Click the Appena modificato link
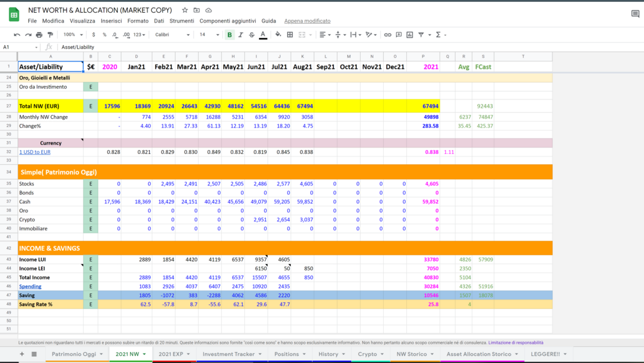644x363 pixels. pyautogui.click(x=307, y=21)
